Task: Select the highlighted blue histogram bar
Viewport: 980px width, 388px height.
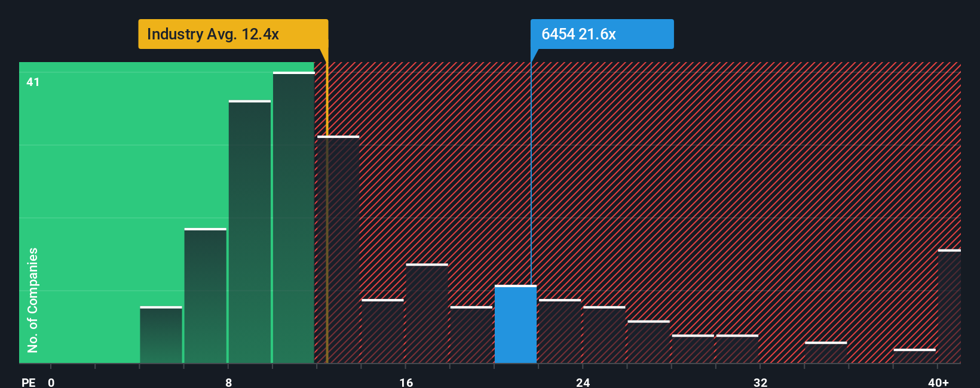Action: [516, 324]
